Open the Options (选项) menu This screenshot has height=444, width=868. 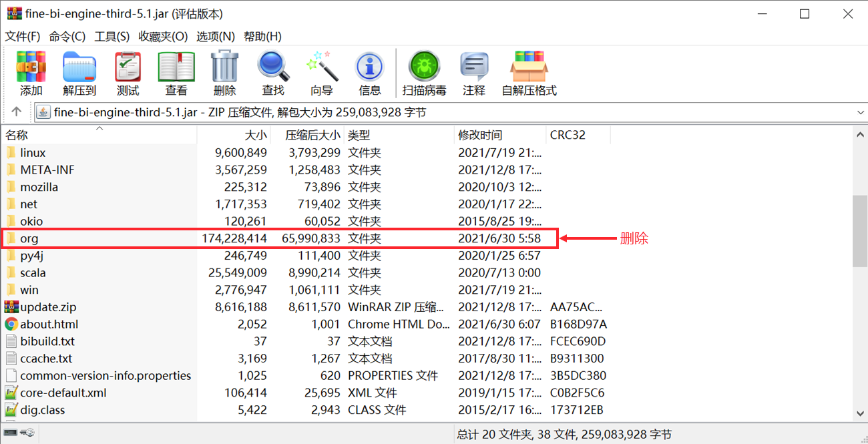click(x=216, y=36)
